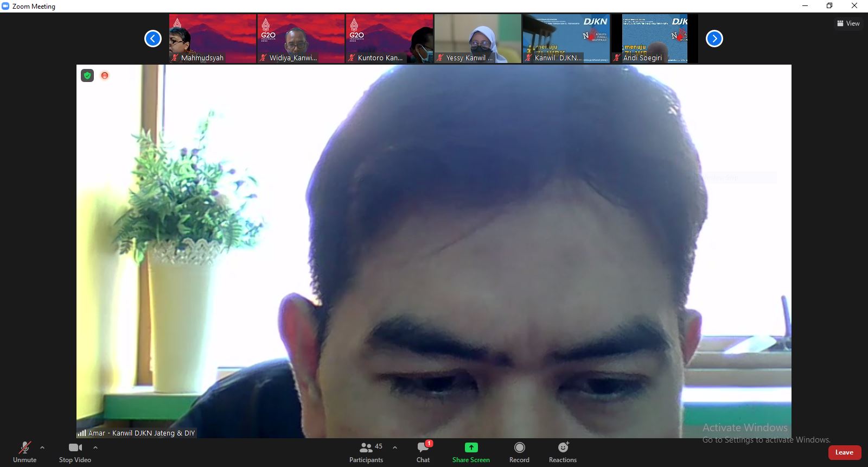This screenshot has height=467, width=868.
Task: Click the Amar - Kanwil DJKN Jateng & DIY name label
Action: (142, 433)
